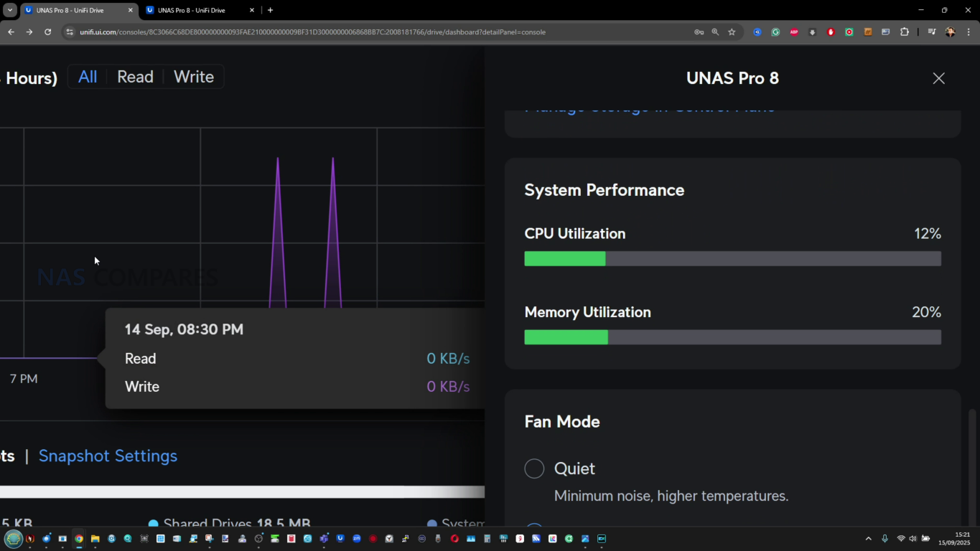Viewport: 980px width, 551px height.
Task: Click the detail panel vertical scrollbar
Action: click(x=973, y=466)
